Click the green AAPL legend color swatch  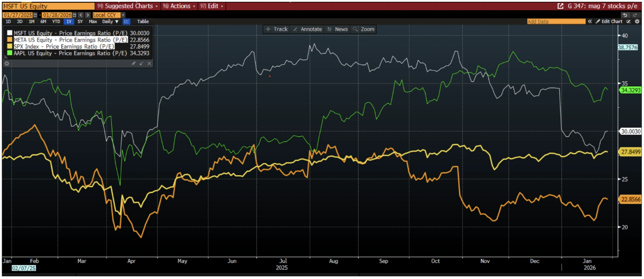point(10,53)
